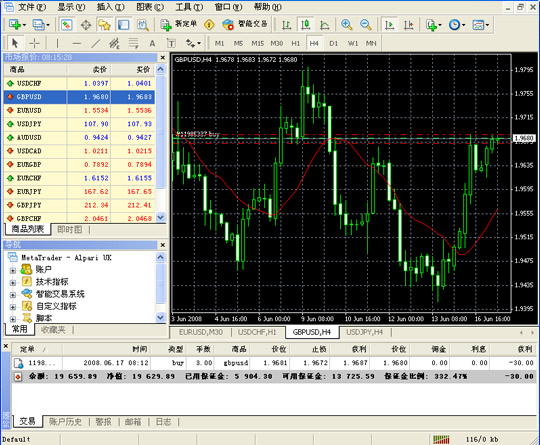Click the market watch scrollbar down arrow

[161, 217]
